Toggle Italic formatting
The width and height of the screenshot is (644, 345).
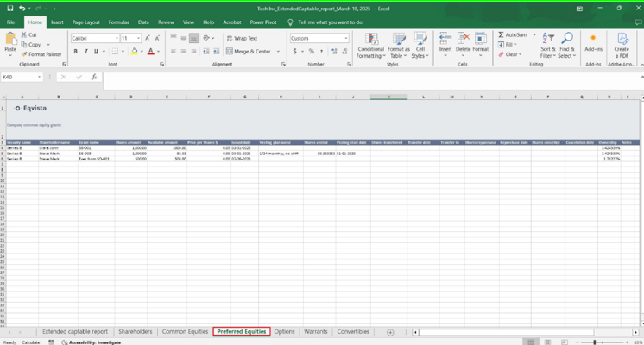(85, 51)
